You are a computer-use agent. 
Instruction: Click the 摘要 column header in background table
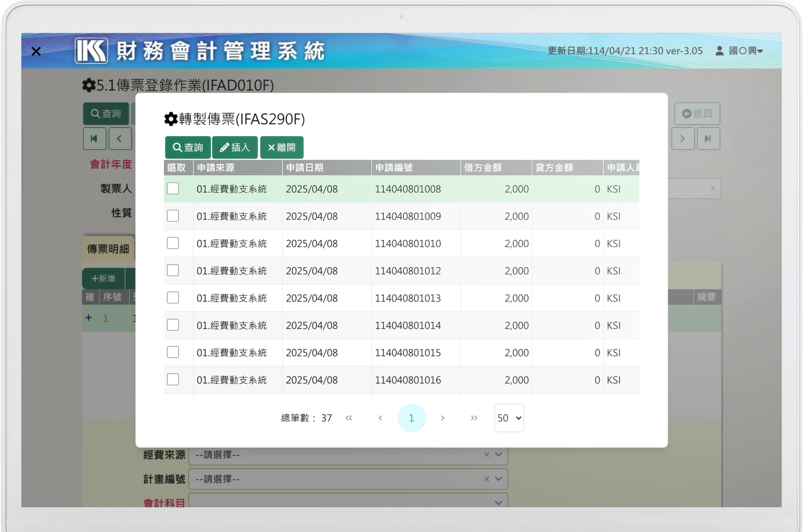click(707, 297)
